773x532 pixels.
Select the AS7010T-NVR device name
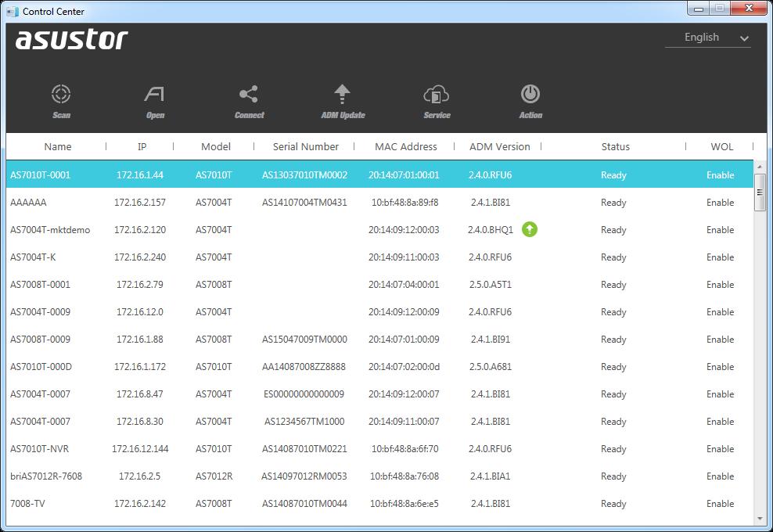click(39, 448)
